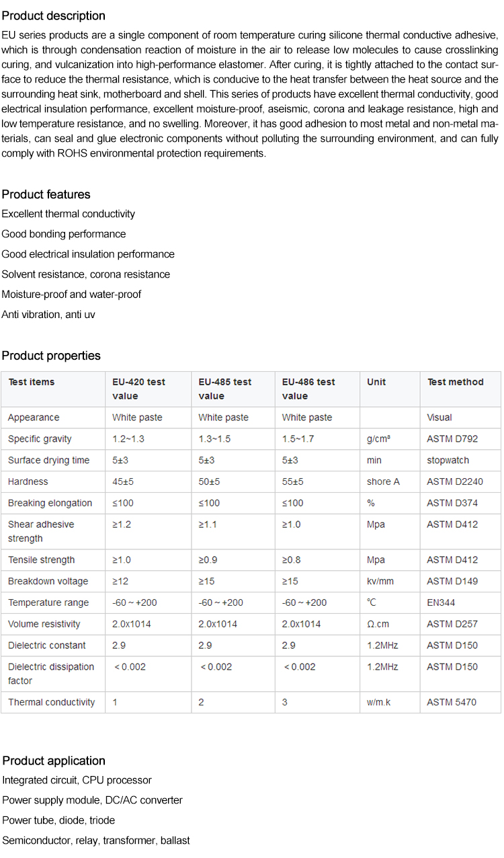Click the EU-420 test value column header

coord(138,389)
